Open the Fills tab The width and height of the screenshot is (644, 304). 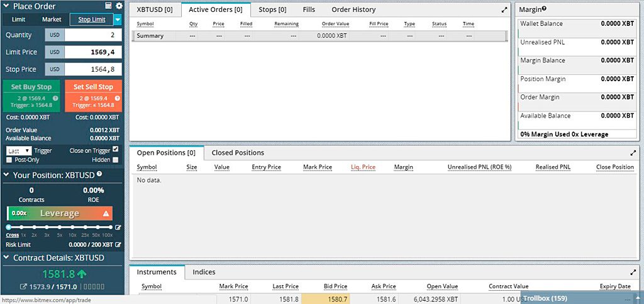pos(309,9)
